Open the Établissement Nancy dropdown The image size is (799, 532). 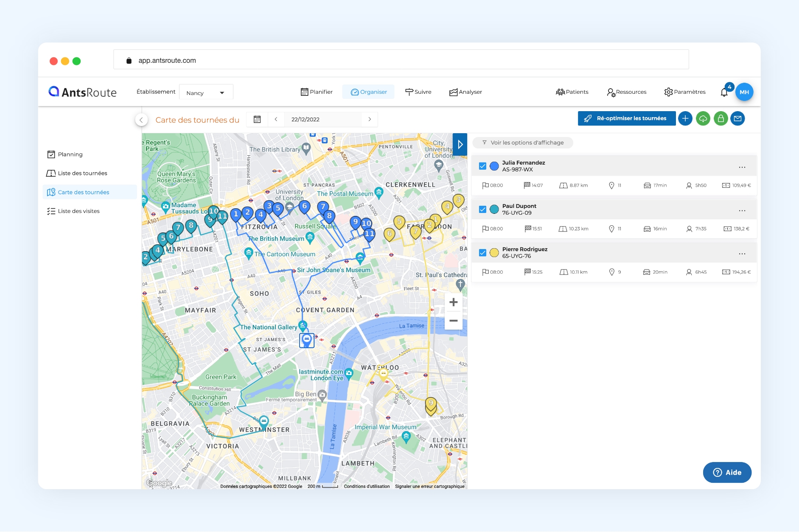(x=206, y=92)
